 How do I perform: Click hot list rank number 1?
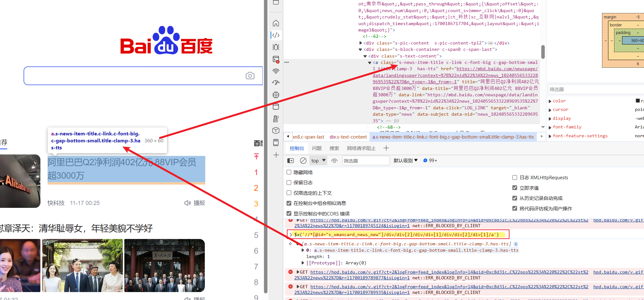tap(256, 173)
